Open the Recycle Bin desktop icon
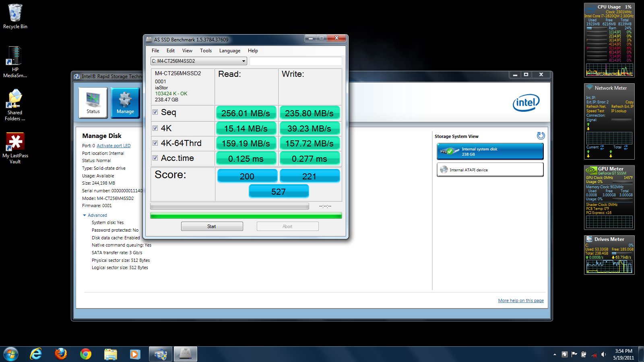Screen dimensions: 644x362 (15, 16)
